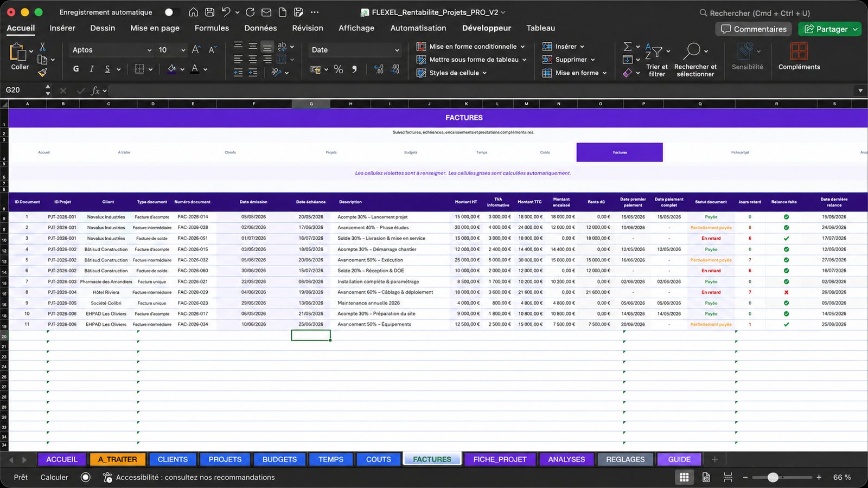Apply bold formatting with G button

[76, 69]
